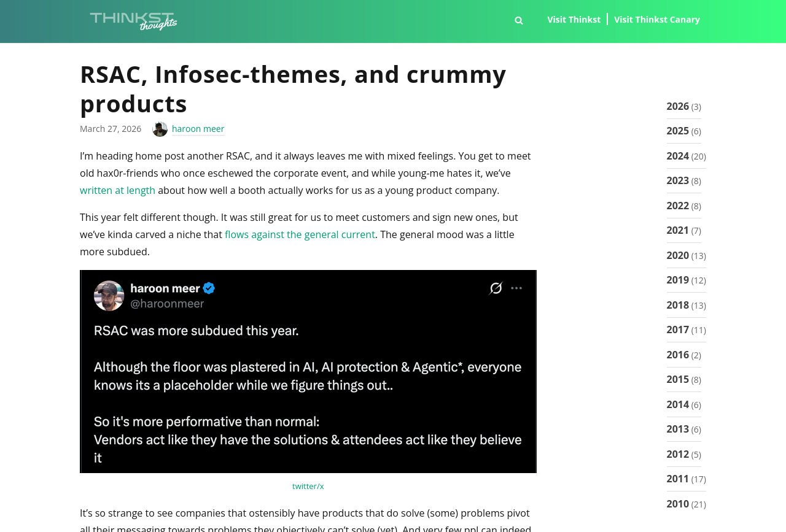Image resolution: width=786 pixels, height=532 pixels.
Task: Go to the 2020 archive posts
Action: tap(677, 255)
